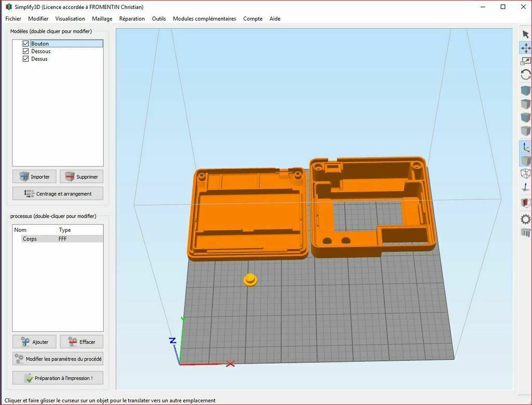Toggle the coordinate axes display
The height and width of the screenshot is (405, 532).
(525, 147)
